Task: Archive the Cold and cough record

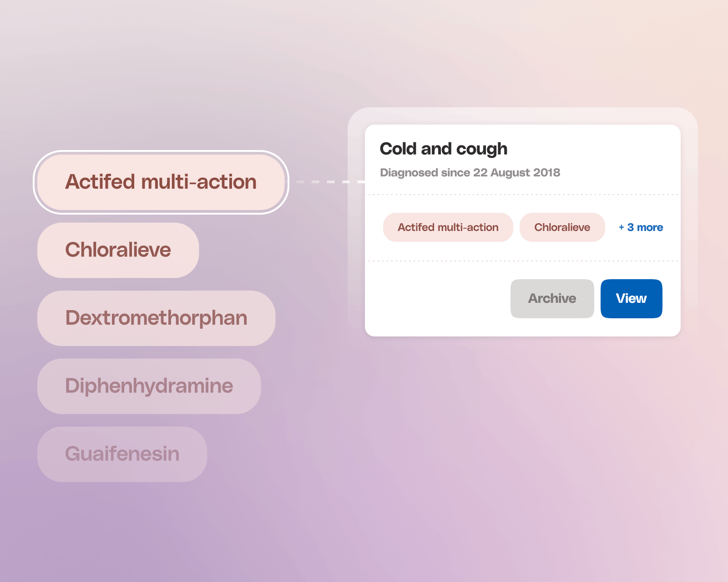Action: tap(552, 299)
